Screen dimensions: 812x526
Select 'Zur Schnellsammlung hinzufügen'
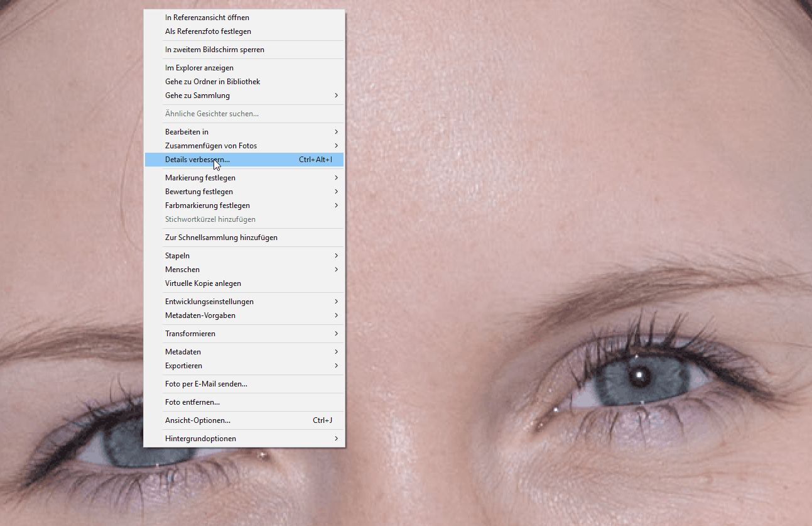tap(221, 238)
